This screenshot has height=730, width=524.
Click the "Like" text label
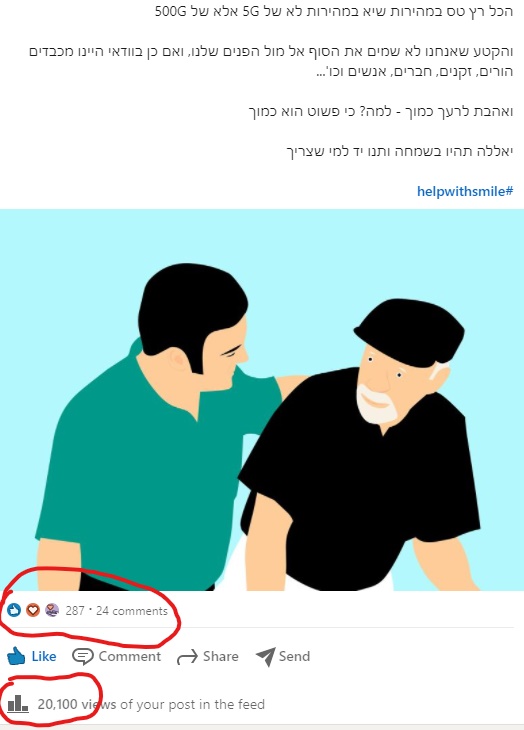(x=44, y=656)
